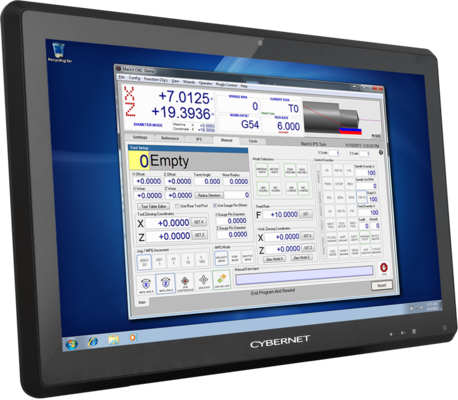Click the Z axis DRO reading +19.3936
The image size is (458, 400).
(x=181, y=112)
